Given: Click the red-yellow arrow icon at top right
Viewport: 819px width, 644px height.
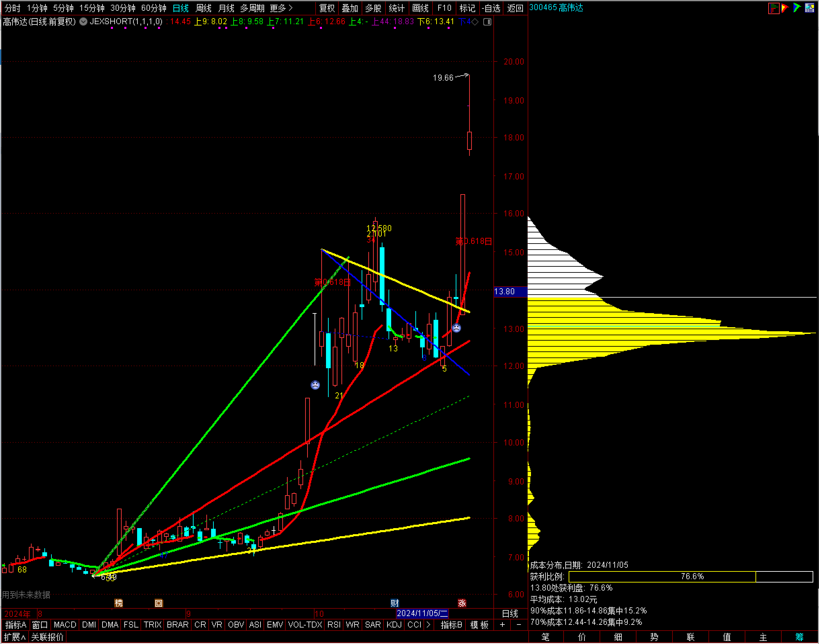Looking at the screenshot, I should 785,8.
